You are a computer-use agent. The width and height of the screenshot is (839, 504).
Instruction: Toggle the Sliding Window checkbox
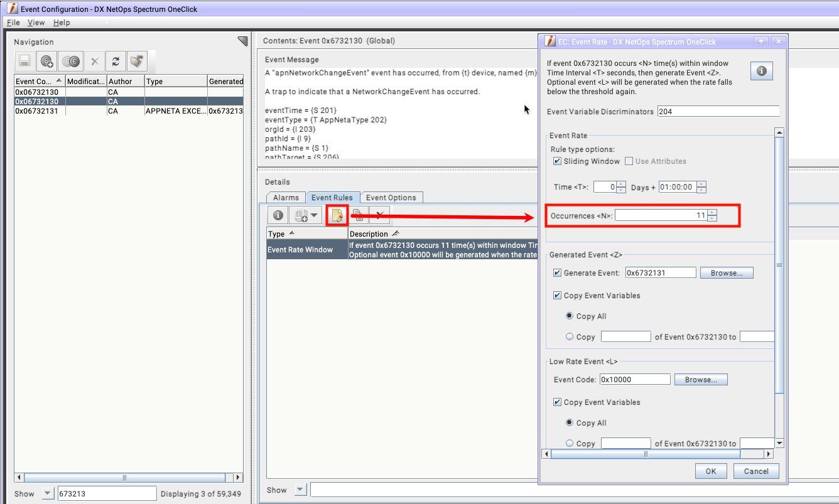pyautogui.click(x=557, y=161)
